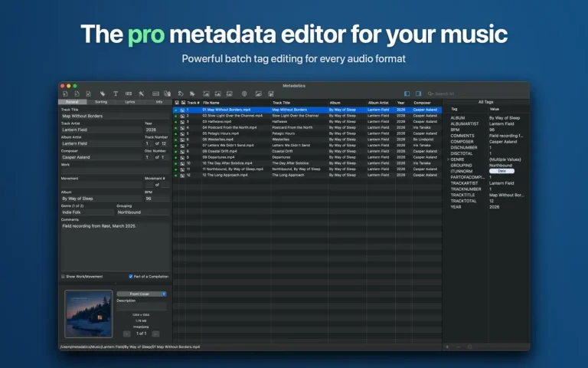Select file 03 Halfwave.mp4
This screenshot has width=588, height=368.
pyautogui.click(x=217, y=122)
